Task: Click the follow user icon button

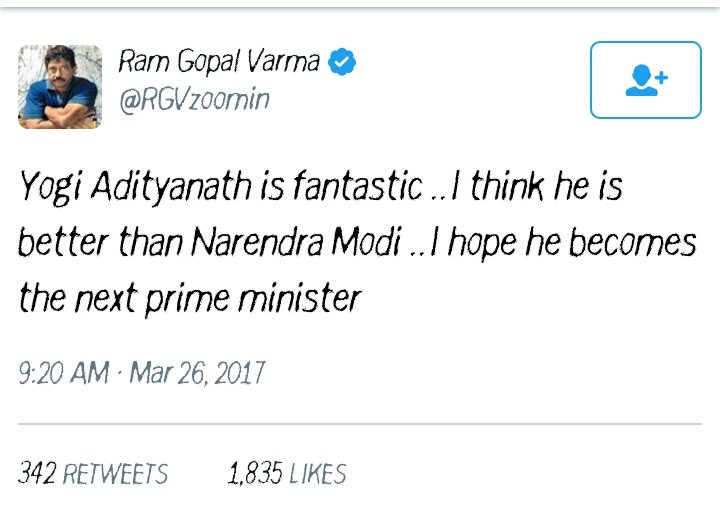Action: (645, 80)
